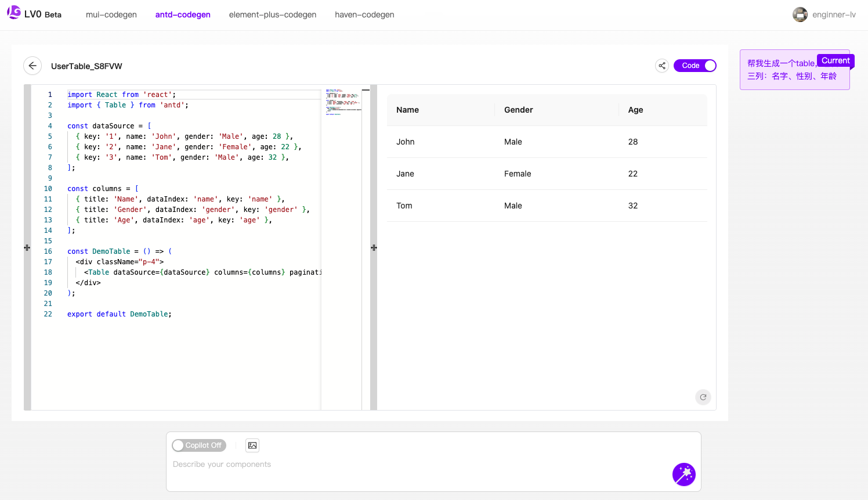Click the enginner-lv username
Screen dimensions: 868x500
(x=834, y=15)
